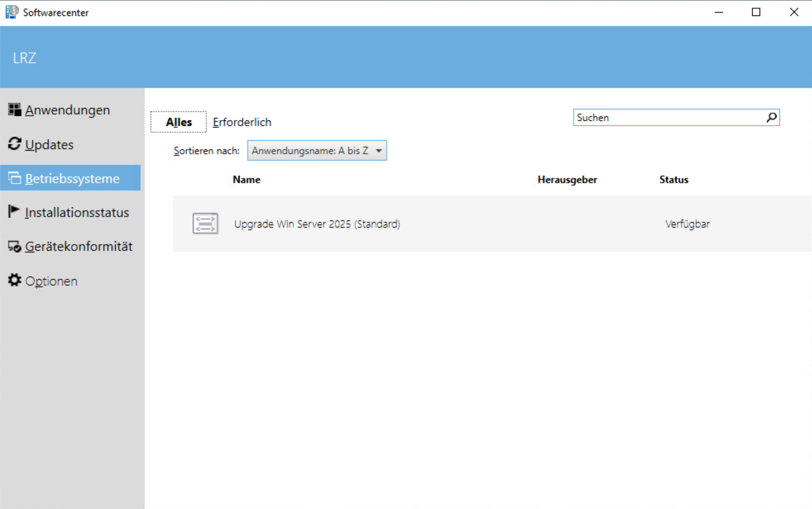Click the magnifier search icon
Image resolution: width=812 pixels, height=509 pixels.
[x=771, y=118]
